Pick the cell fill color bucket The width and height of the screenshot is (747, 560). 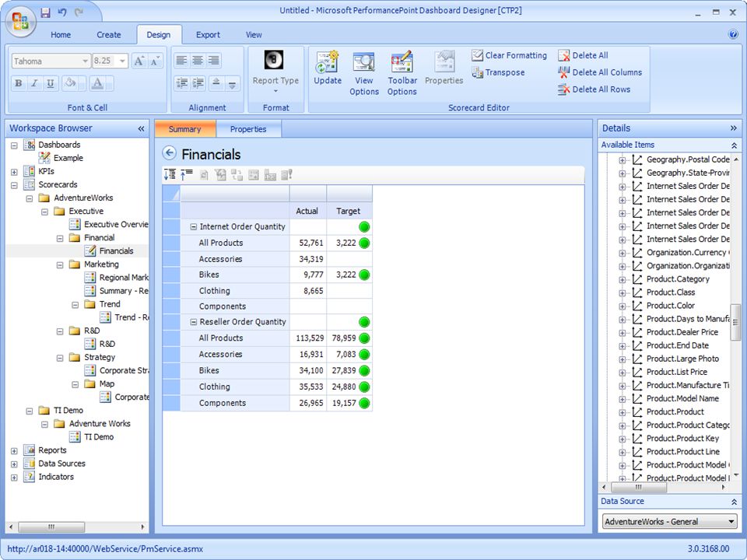(71, 83)
